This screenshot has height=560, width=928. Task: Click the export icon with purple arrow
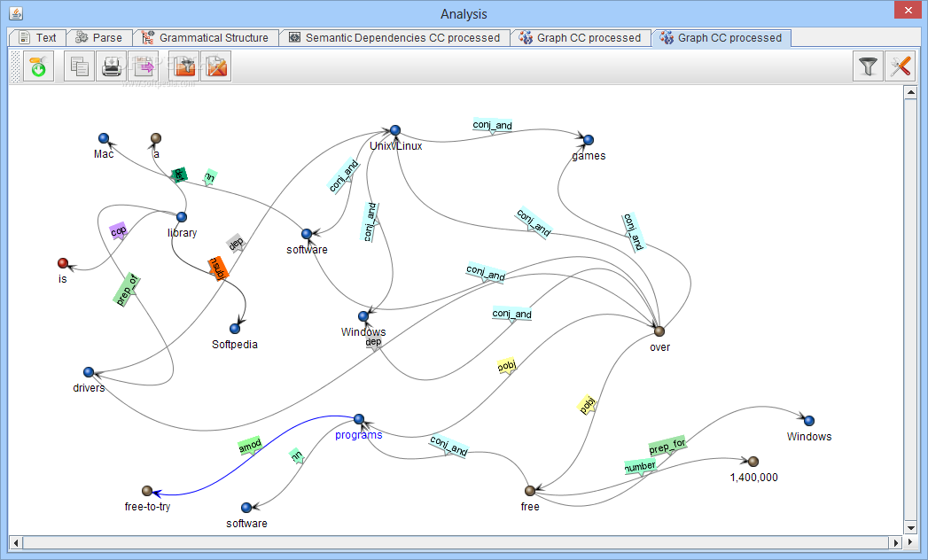coord(144,66)
